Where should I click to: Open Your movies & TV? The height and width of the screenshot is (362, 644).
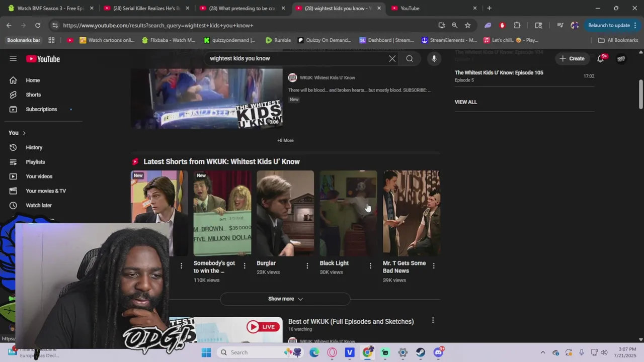[45, 191]
